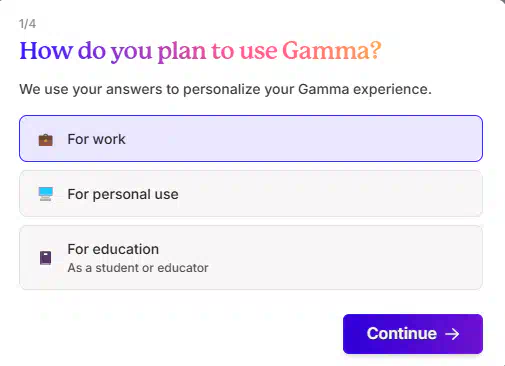The width and height of the screenshot is (505, 366).
Task: Choose the For personal use option card
Action: pyautogui.click(x=251, y=194)
